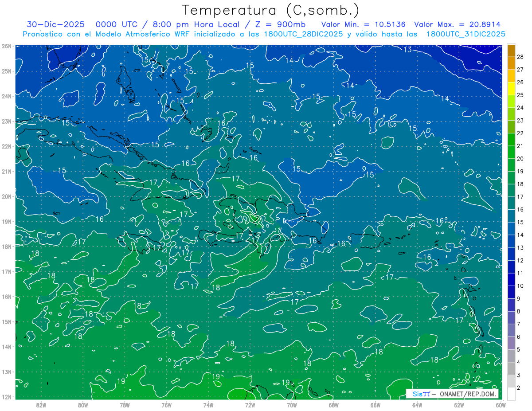Image resolution: width=532 pixels, height=411 pixels.
Task: Click the latitude axis label '23N'
Action: 6,121
